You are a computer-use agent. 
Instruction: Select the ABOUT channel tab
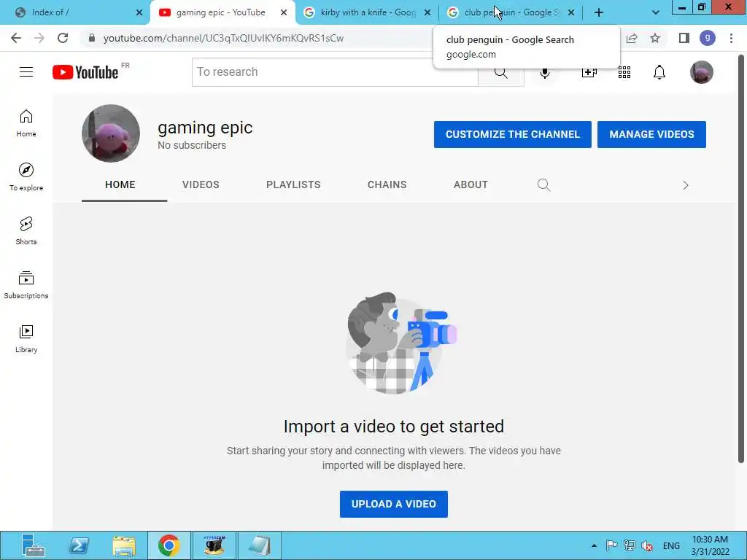[471, 184]
